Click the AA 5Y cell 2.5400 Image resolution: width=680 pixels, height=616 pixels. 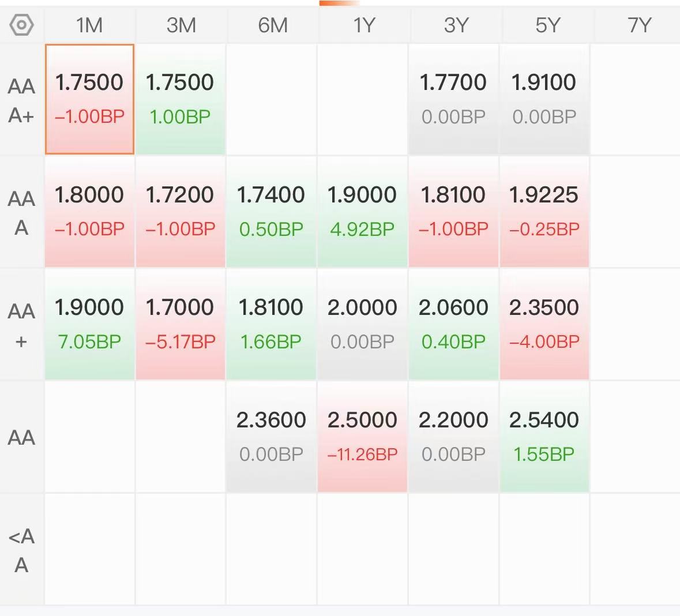tap(544, 437)
